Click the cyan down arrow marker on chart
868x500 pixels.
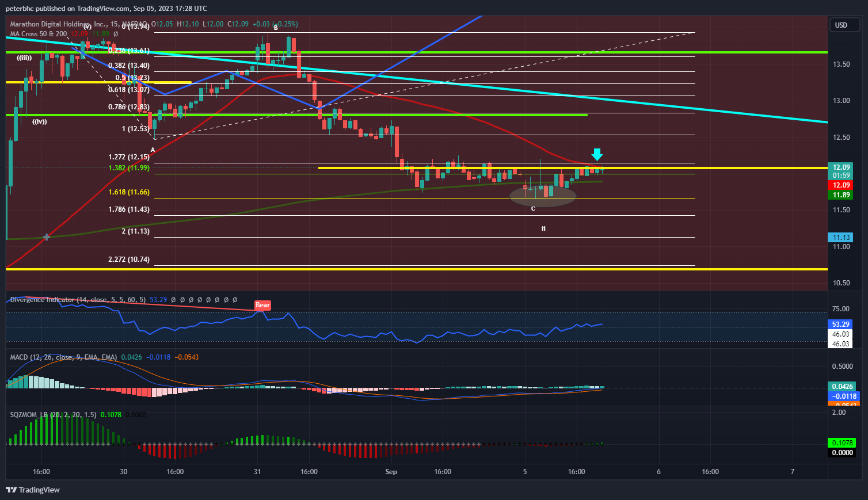597,154
